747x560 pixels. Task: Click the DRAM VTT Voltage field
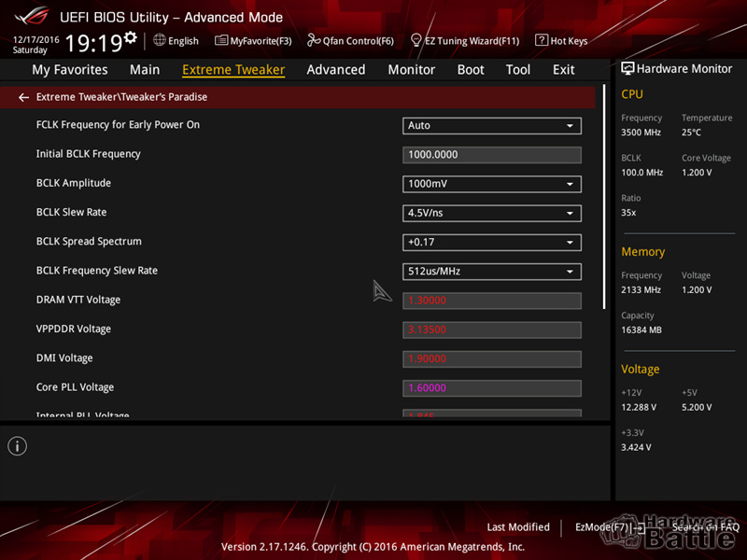coord(492,301)
